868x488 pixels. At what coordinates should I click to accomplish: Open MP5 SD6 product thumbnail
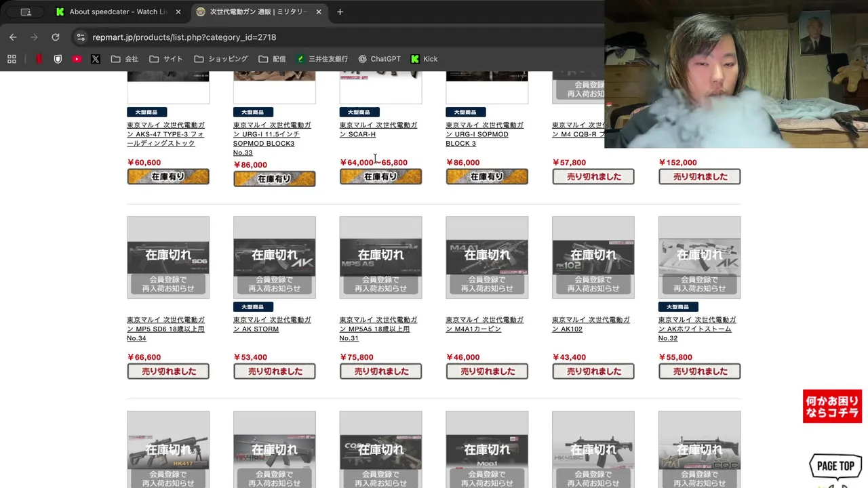tap(168, 258)
